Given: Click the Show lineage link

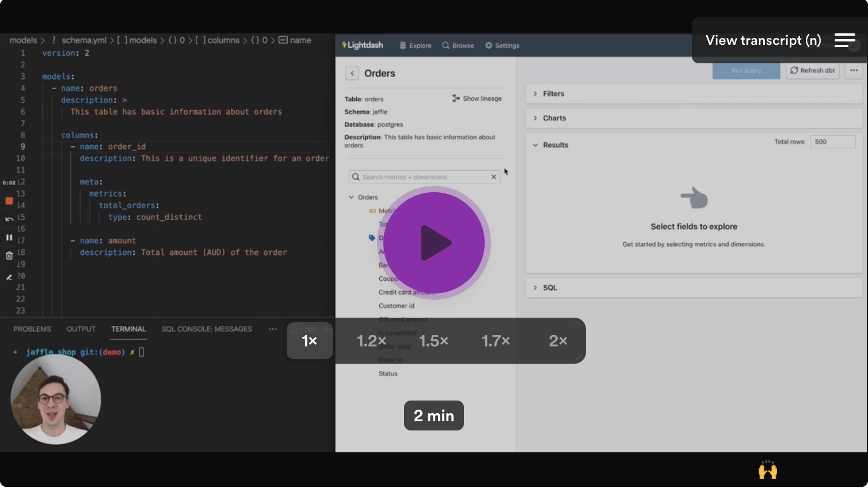Looking at the screenshot, I should [x=477, y=98].
